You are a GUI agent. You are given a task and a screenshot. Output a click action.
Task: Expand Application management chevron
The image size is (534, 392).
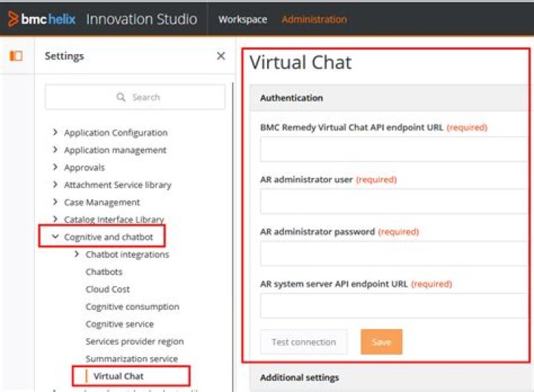coord(55,150)
